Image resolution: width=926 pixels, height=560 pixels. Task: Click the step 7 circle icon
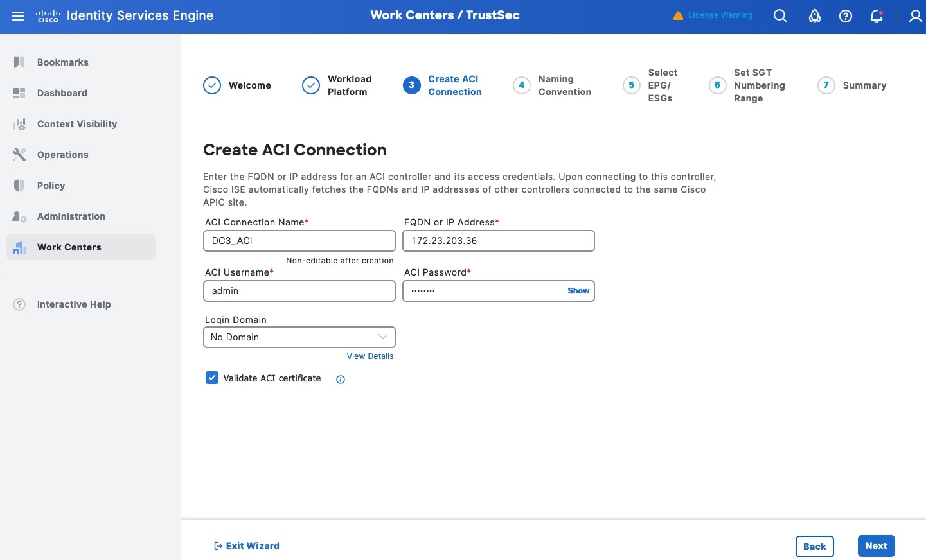point(826,85)
